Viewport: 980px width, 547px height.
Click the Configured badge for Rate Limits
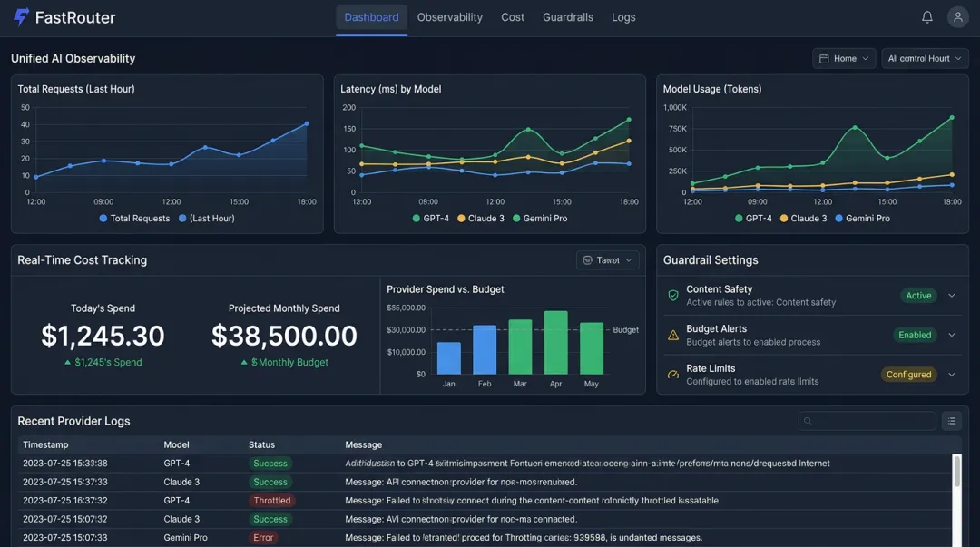click(908, 375)
